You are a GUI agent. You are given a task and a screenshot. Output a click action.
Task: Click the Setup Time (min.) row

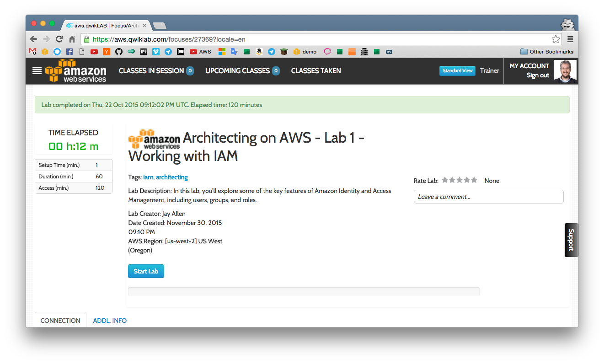[74, 165]
